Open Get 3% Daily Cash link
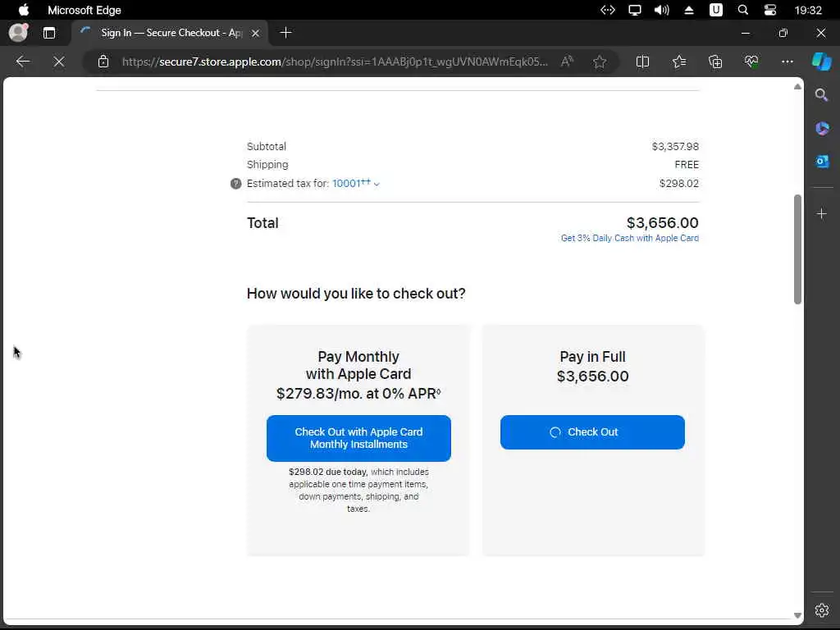This screenshot has width=840, height=630. click(629, 238)
